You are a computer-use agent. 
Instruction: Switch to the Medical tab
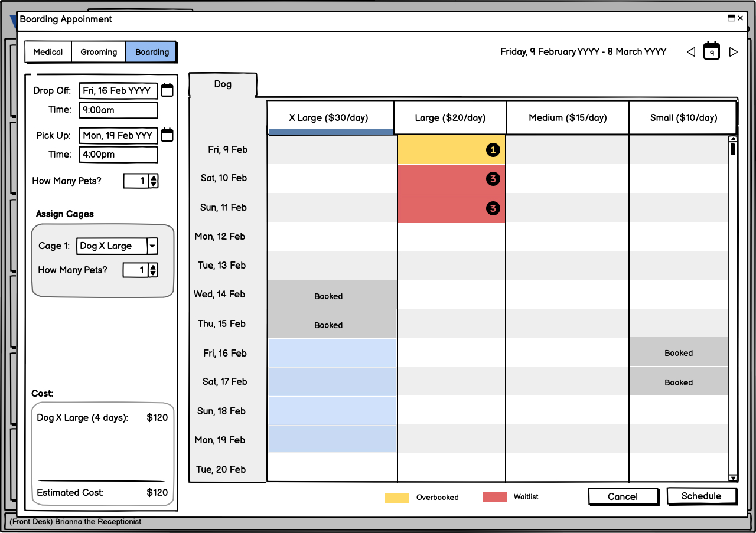[x=48, y=52]
